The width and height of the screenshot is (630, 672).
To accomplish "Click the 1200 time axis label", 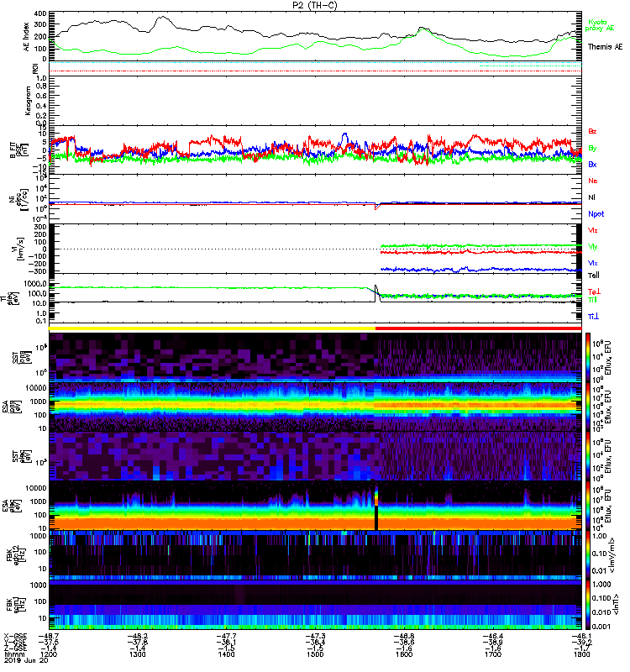I will [x=49, y=654].
